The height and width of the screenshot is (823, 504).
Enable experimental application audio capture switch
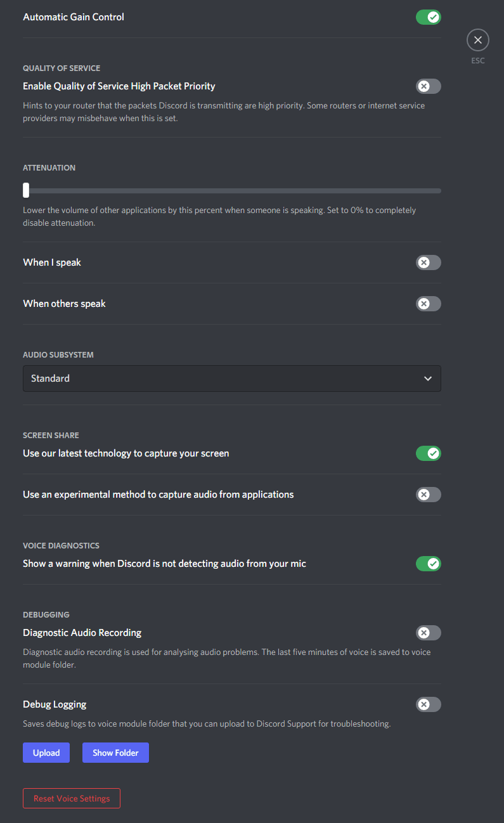tap(428, 495)
